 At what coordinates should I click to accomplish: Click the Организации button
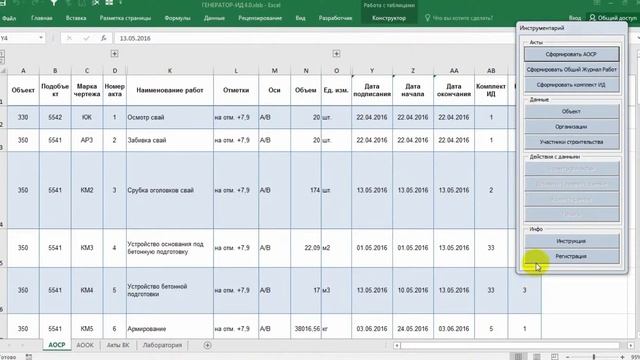[571, 127]
